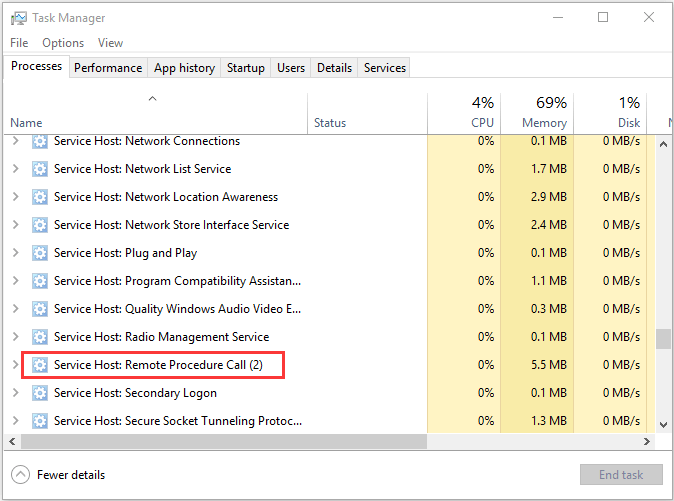Screen dimensions: 674x501
Task: Open the Options menu
Action: coord(63,43)
